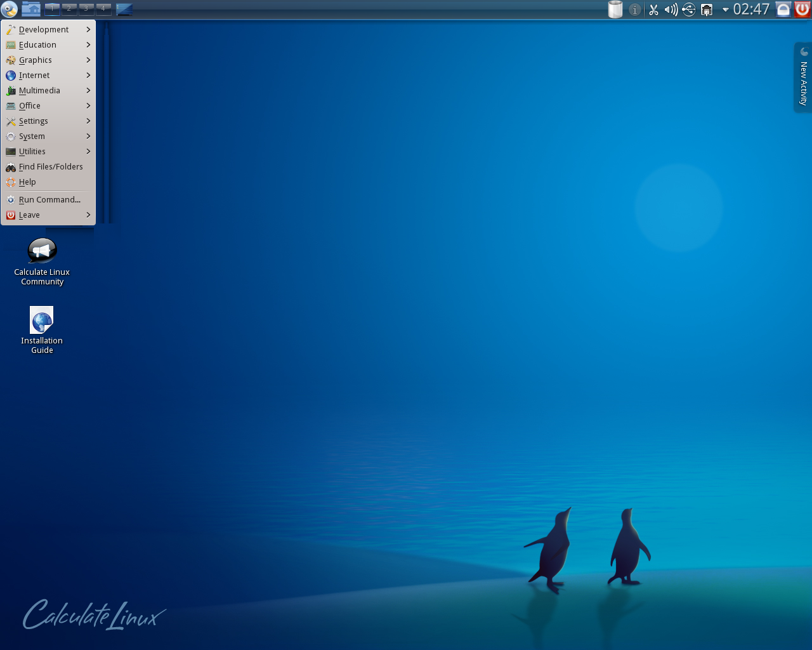Image resolution: width=812 pixels, height=650 pixels.
Task: Switch to virtual desktop 4
Action: (x=103, y=9)
